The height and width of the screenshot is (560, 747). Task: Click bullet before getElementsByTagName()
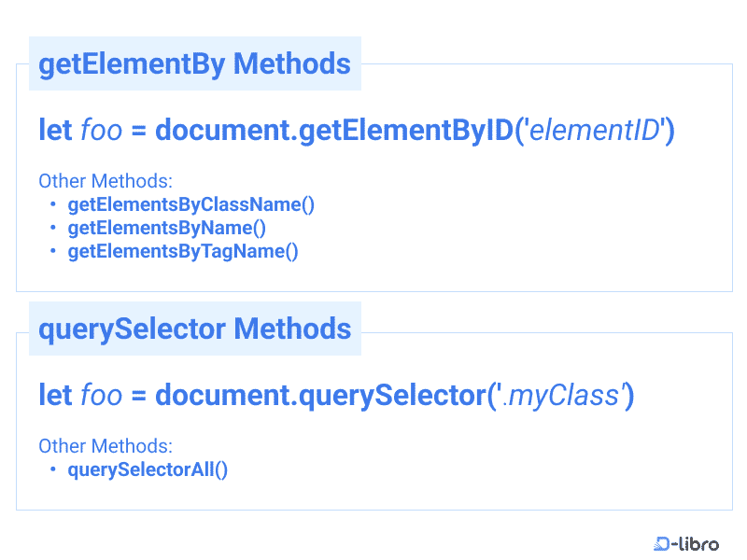pyautogui.click(x=53, y=250)
